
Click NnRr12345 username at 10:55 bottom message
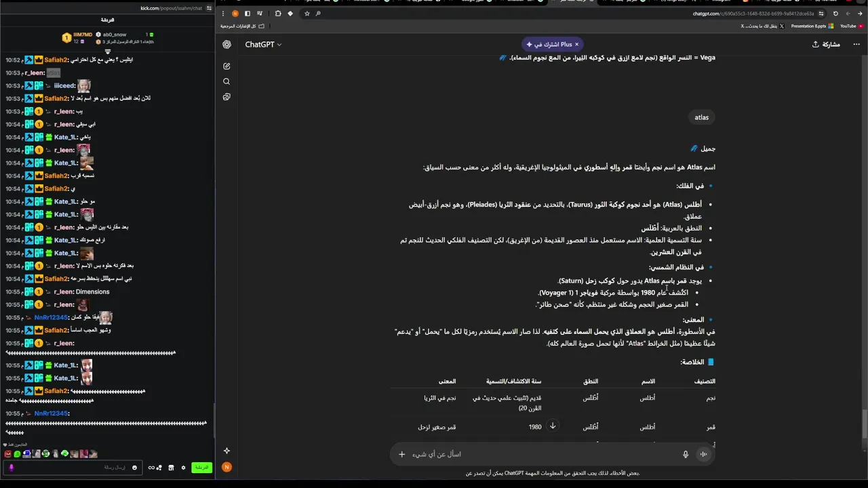(51, 413)
